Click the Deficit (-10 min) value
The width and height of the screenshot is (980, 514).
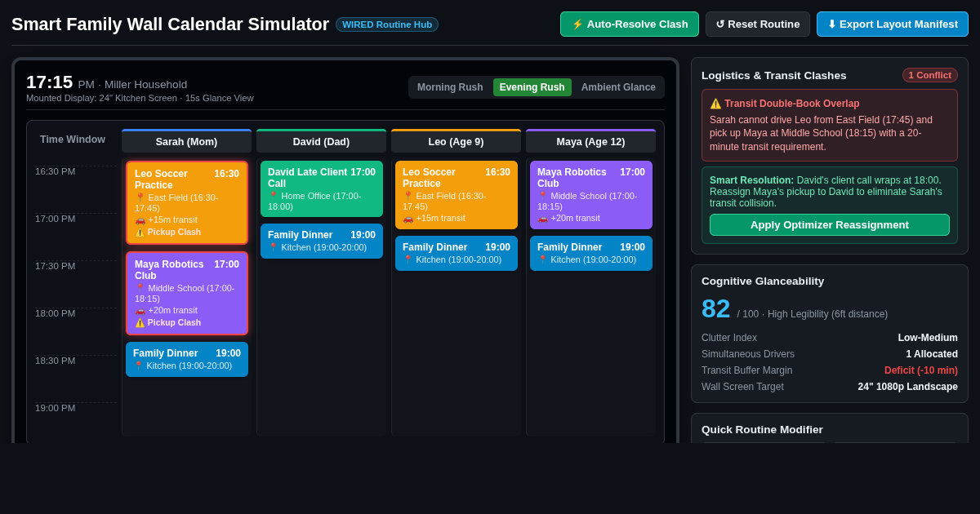coord(921,370)
